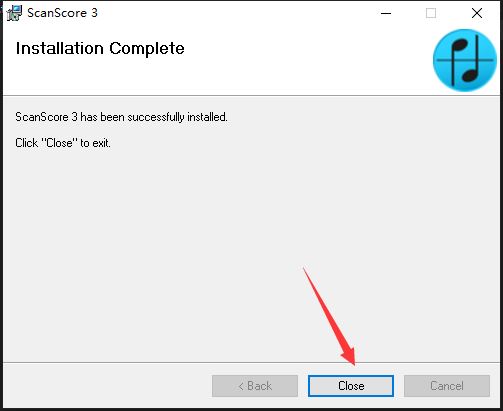Click empty title bar space beside the title
503x411 pixels.
(233, 13)
